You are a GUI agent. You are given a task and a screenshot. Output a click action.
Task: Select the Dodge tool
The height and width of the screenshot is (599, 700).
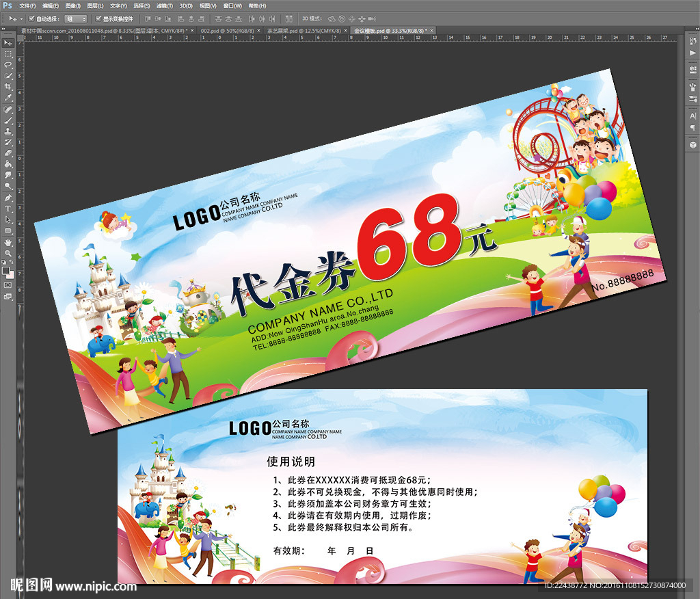pyautogui.click(x=8, y=185)
